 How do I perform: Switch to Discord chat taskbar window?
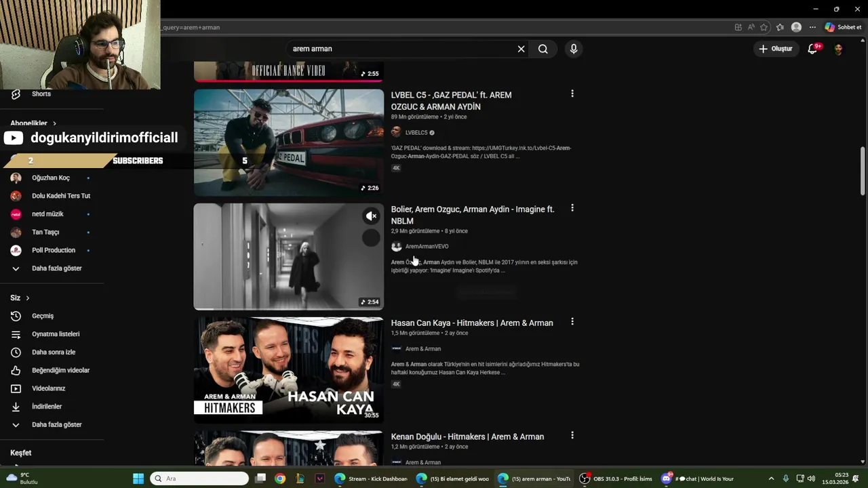tap(697, 479)
